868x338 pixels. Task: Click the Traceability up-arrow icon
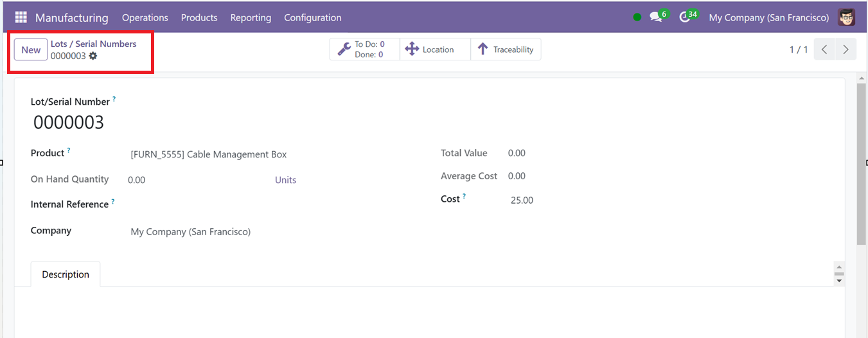tap(483, 49)
